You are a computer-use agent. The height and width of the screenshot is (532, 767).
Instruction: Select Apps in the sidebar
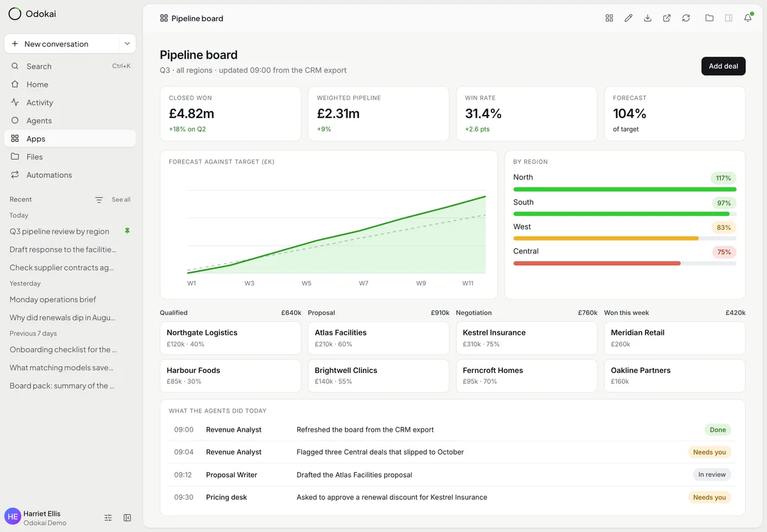click(70, 139)
